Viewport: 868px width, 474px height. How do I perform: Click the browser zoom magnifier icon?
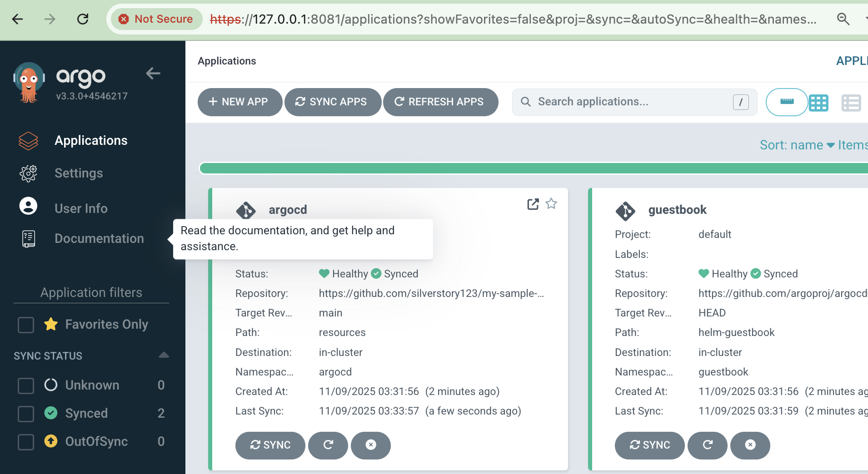tap(843, 19)
